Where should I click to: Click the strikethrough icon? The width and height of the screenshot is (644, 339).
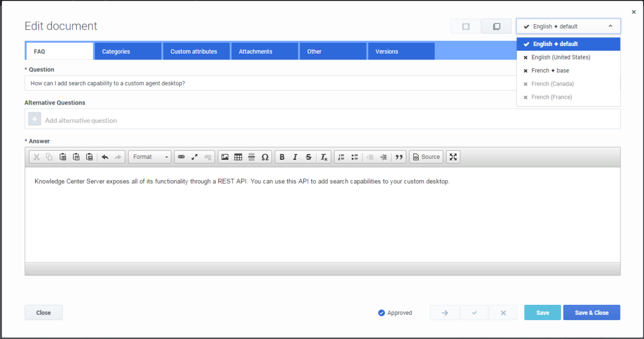[309, 157]
